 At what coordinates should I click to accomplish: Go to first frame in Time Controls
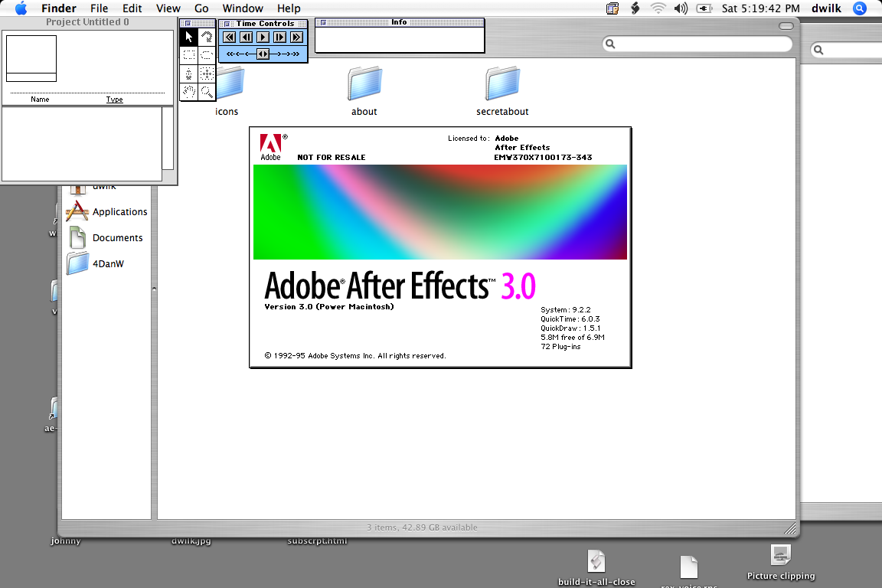(230, 38)
